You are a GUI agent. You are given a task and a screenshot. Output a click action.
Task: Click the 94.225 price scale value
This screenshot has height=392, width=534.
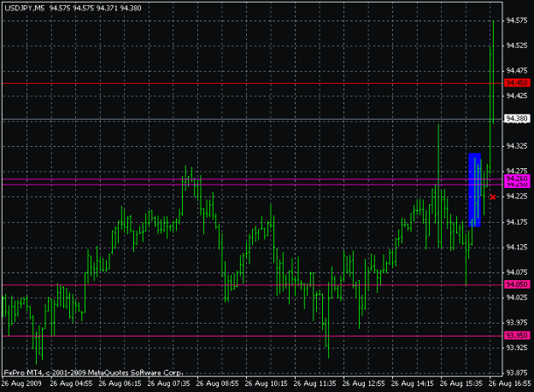pos(517,196)
